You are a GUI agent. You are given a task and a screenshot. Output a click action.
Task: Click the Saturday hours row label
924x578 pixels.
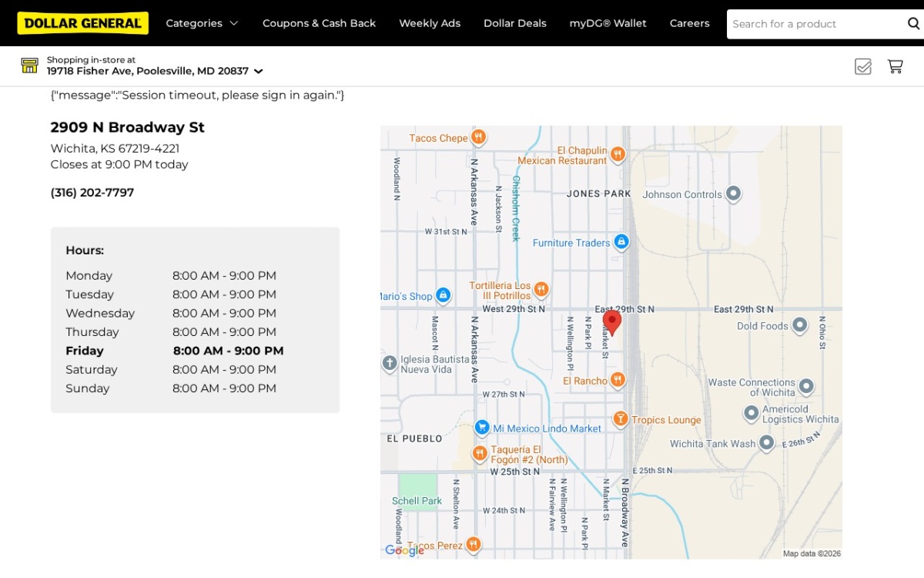click(91, 370)
